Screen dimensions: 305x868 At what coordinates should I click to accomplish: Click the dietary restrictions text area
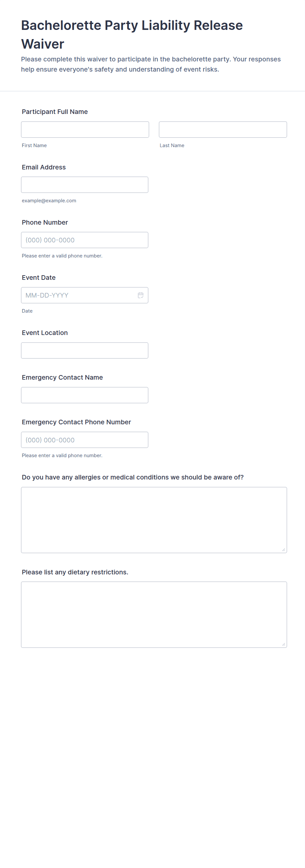coord(154,614)
